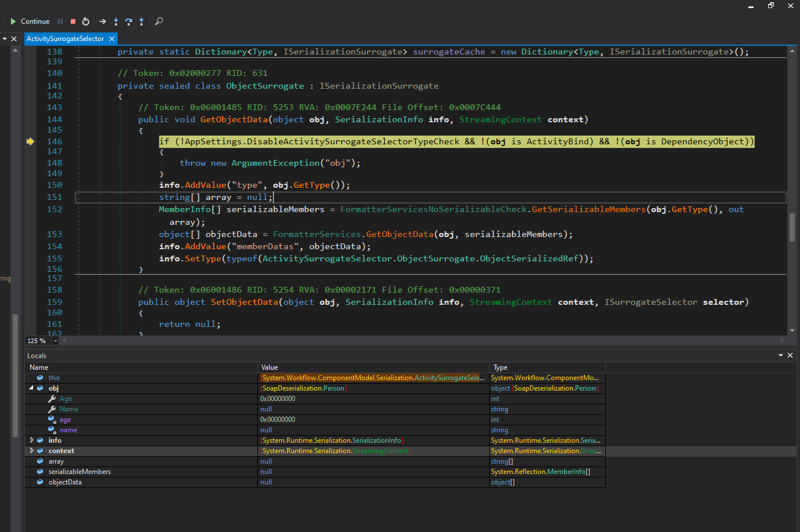Open left panel window position dropdown

click(x=5, y=39)
